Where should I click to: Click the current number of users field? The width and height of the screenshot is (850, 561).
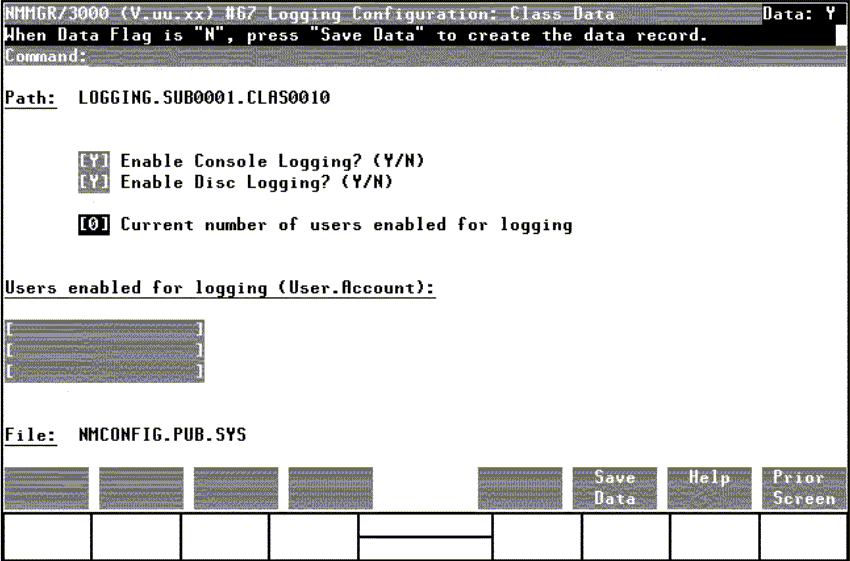coord(94,225)
